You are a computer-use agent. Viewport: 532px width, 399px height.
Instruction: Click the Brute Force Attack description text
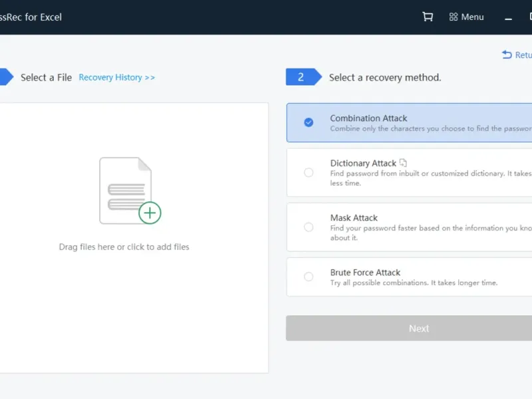[414, 283]
